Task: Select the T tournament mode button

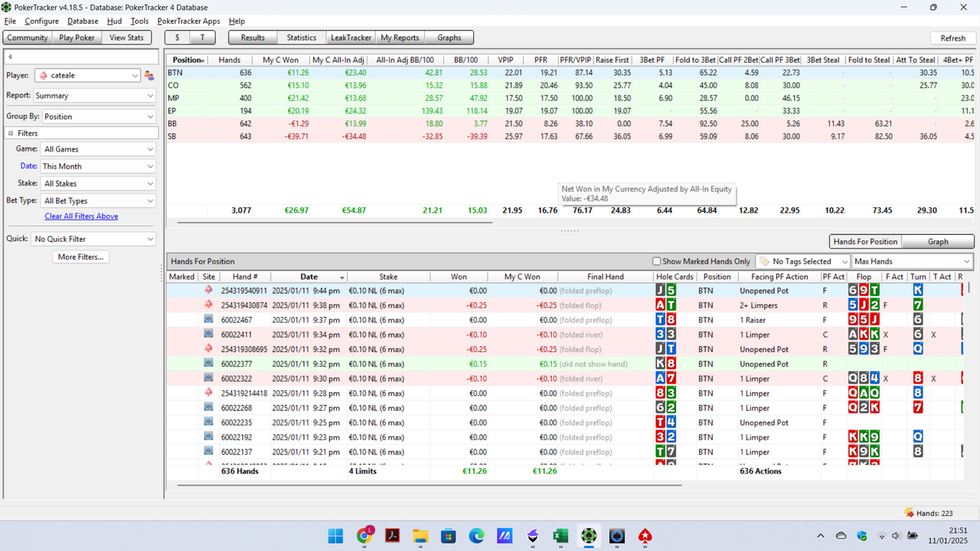Action: pyautogui.click(x=202, y=37)
